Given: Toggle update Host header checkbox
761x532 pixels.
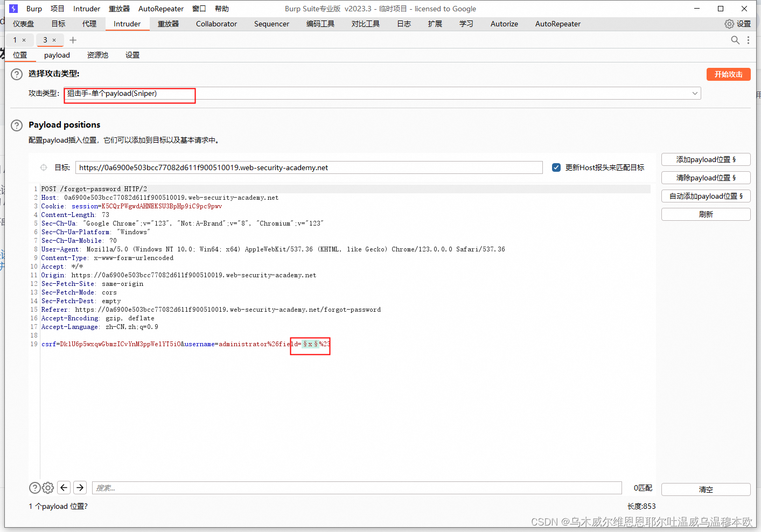Looking at the screenshot, I should click(556, 167).
